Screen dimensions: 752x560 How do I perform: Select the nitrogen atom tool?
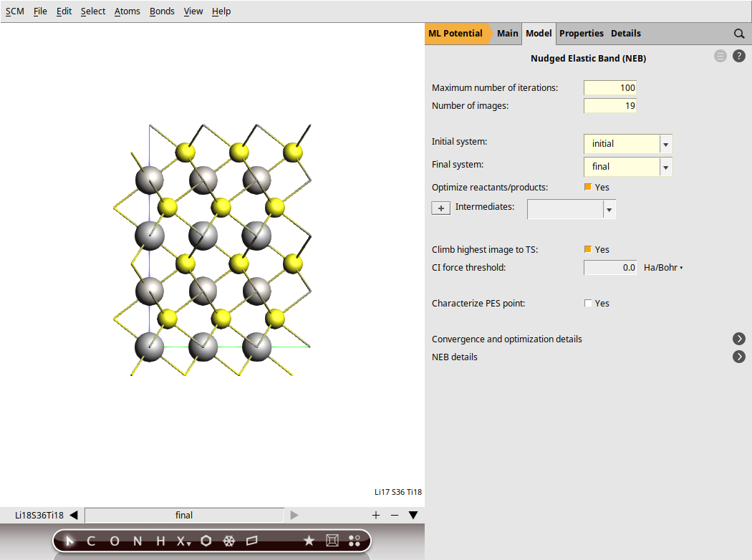[x=137, y=541]
